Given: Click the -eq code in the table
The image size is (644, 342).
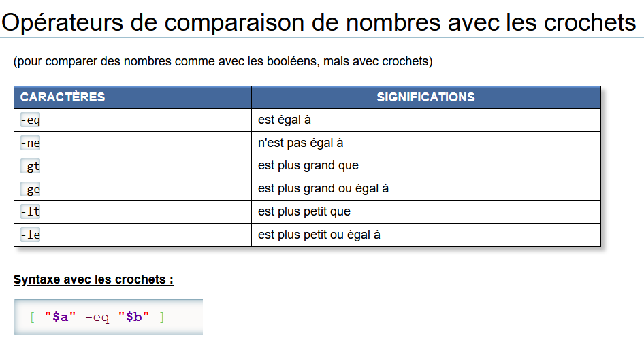Looking at the screenshot, I should coord(31,120).
